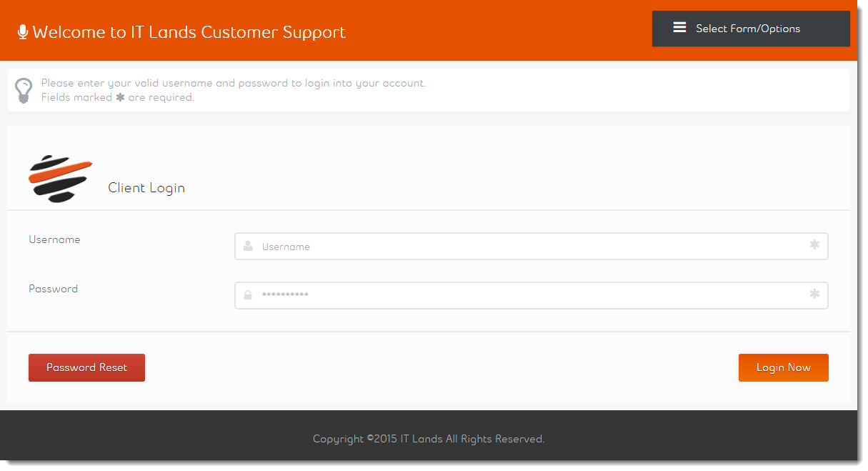Click the lock icon in the Password field
The width and height of the screenshot is (868, 471).
[248, 294]
